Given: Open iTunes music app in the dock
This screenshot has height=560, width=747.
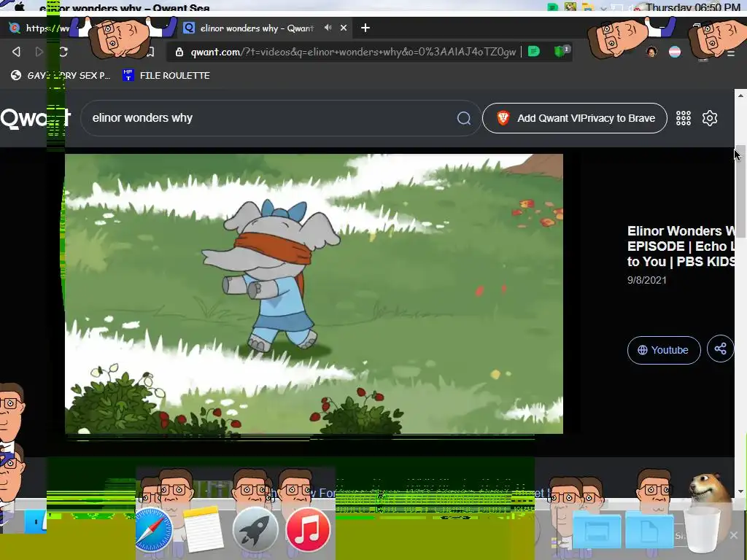Looking at the screenshot, I should [308, 529].
